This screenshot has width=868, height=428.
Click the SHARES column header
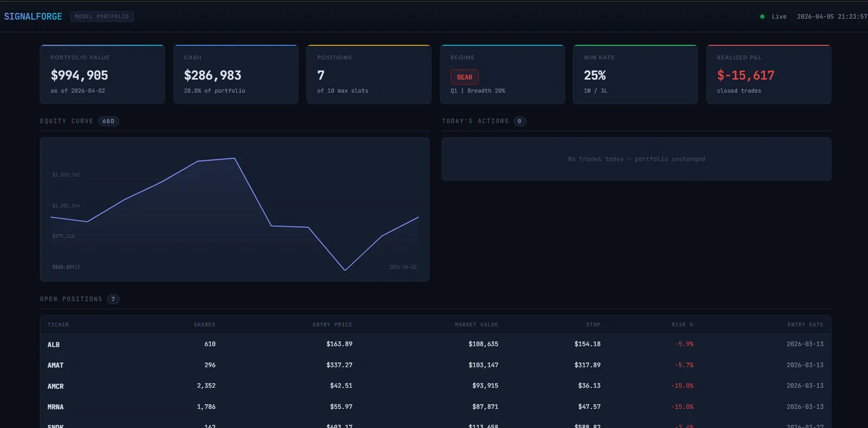tap(205, 324)
